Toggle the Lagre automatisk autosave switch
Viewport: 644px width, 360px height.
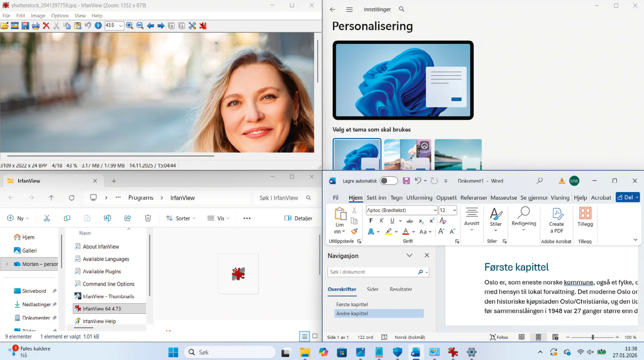388,181
